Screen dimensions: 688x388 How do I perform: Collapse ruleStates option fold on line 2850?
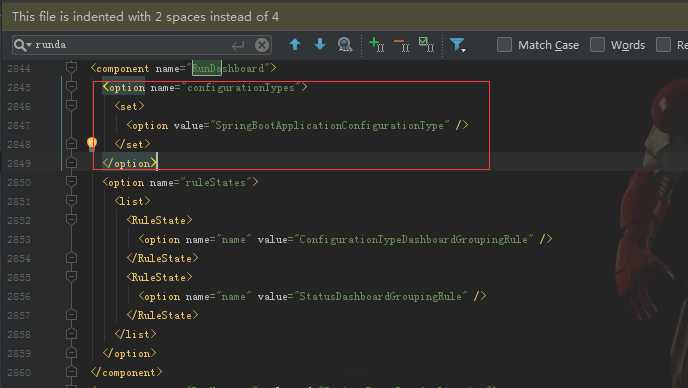pyautogui.click(x=71, y=181)
